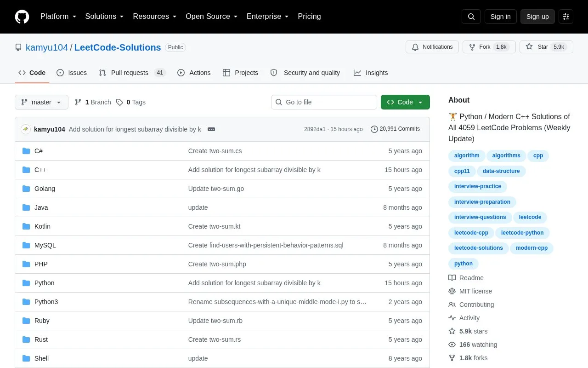This screenshot has width=588, height=368.
Task: Expand commit message ellipsis button
Action: point(211,129)
